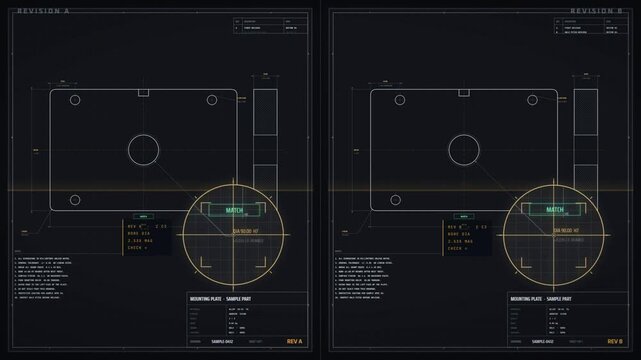Click the orange REV B title-block label
Screen dimensions: 641x360
(615, 341)
